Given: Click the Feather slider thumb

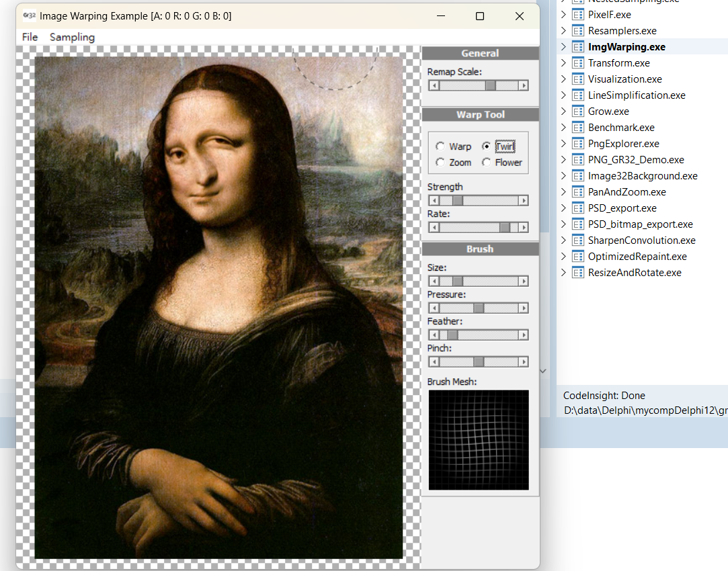Looking at the screenshot, I should coord(452,335).
